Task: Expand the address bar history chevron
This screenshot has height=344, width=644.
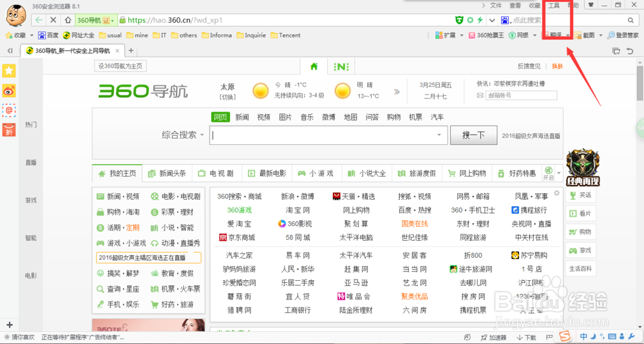Action: click(492, 20)
